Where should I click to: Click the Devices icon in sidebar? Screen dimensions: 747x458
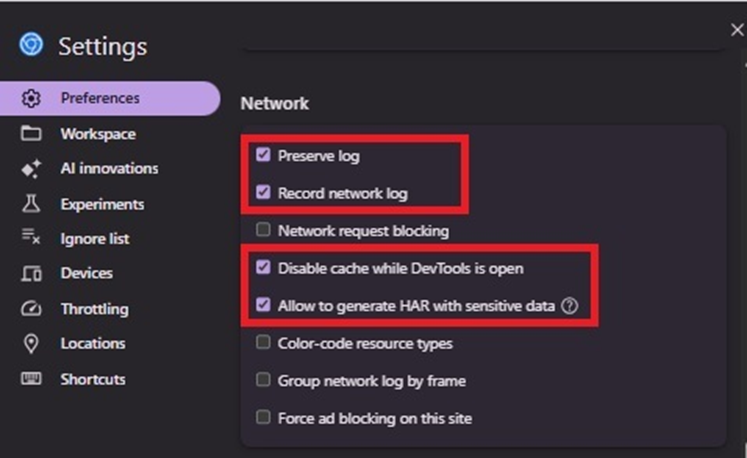(31, 273)
